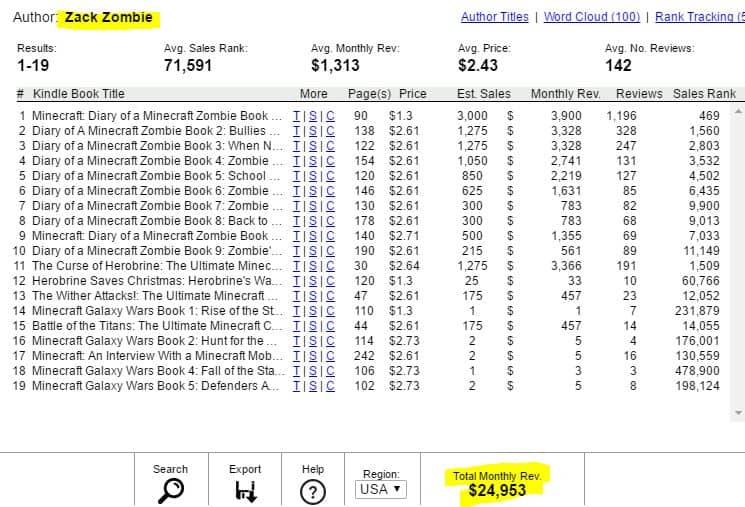Click the scroll up arrow of results list
The image size is (745, 507).
click(738, 111)
